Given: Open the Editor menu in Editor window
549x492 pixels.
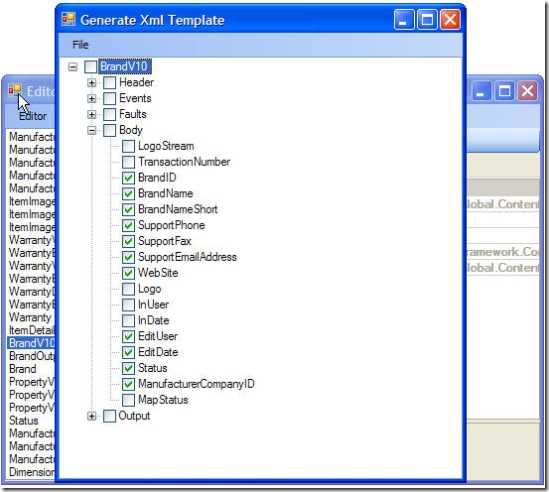Looking at the screenshot, I should coord(33,116).
